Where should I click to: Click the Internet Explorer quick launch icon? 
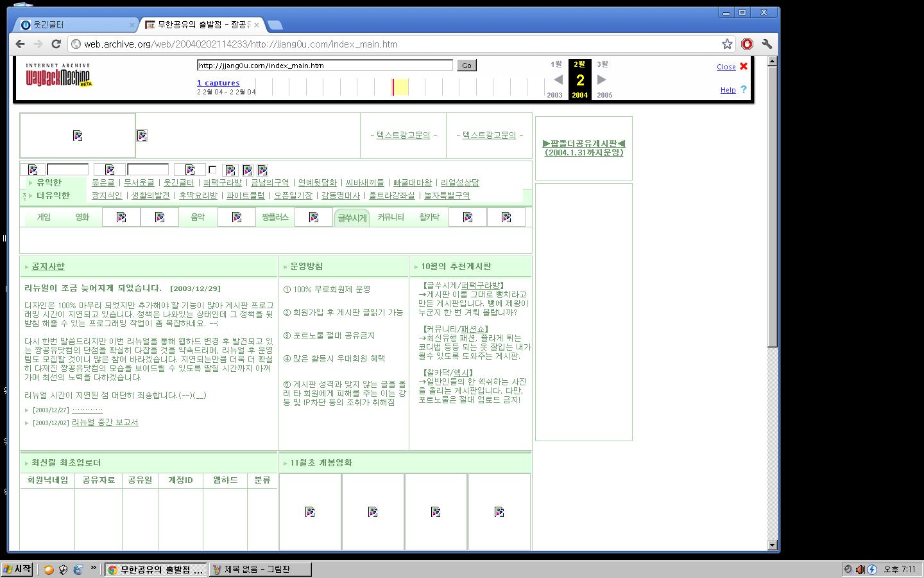coord(78,570)
